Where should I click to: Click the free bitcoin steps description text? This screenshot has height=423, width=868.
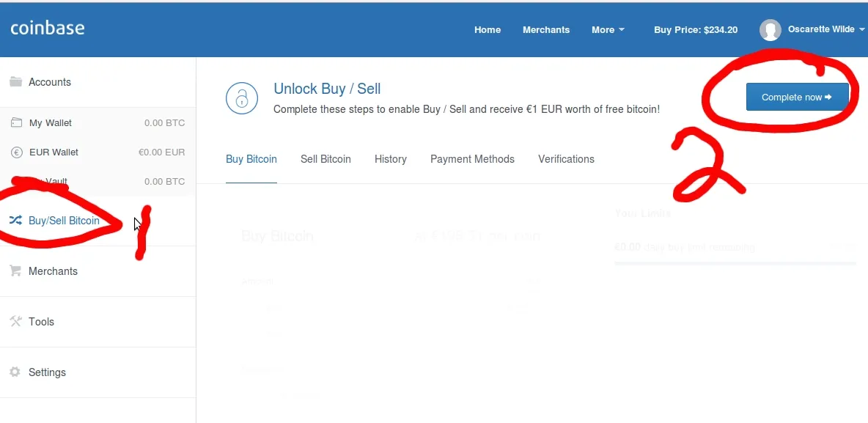[x=467, y=110]
